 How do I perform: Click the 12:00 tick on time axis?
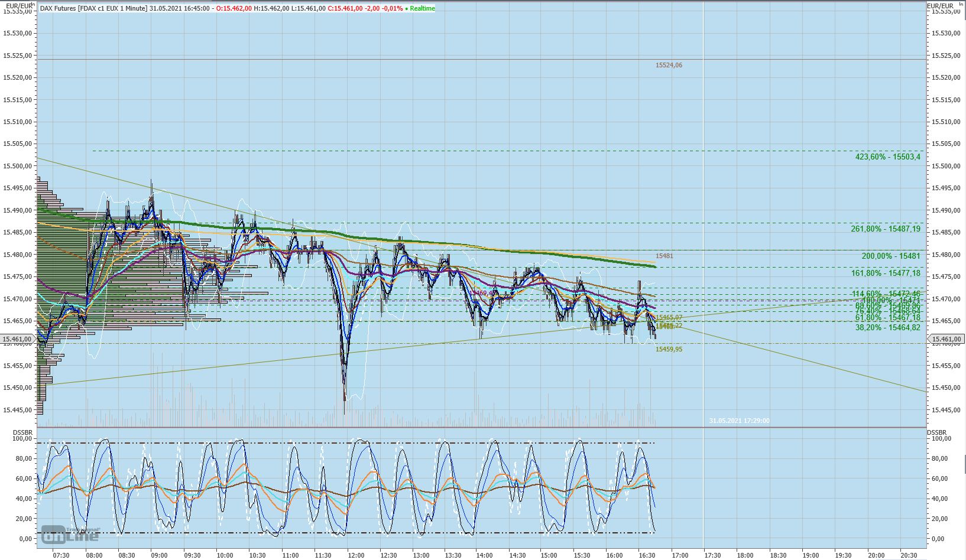pyautogui.click(x=355, y=555)
